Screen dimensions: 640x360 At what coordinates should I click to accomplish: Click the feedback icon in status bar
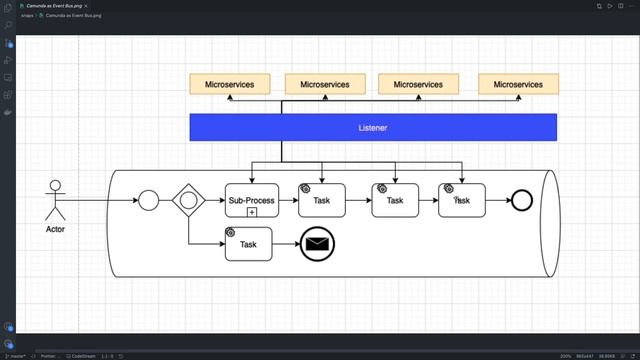click(x=623, y=356)
